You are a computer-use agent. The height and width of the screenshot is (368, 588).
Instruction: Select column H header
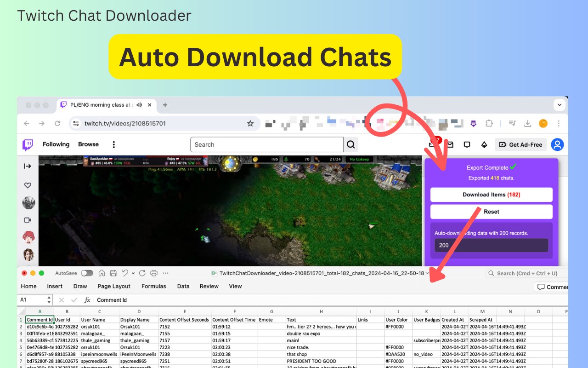click(321, 311)
